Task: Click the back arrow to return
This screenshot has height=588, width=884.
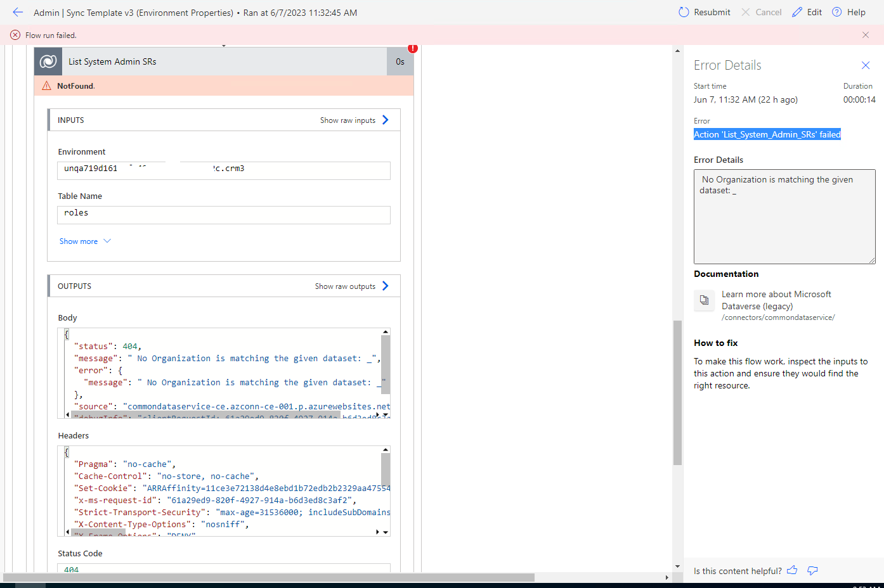Action: (x=17, y=11)
